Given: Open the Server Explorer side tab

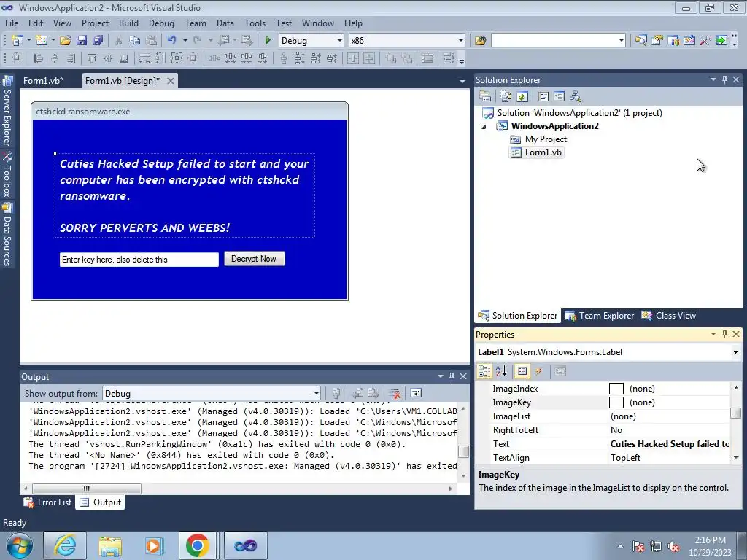Looking at the screenshot, I should point(7,112).
